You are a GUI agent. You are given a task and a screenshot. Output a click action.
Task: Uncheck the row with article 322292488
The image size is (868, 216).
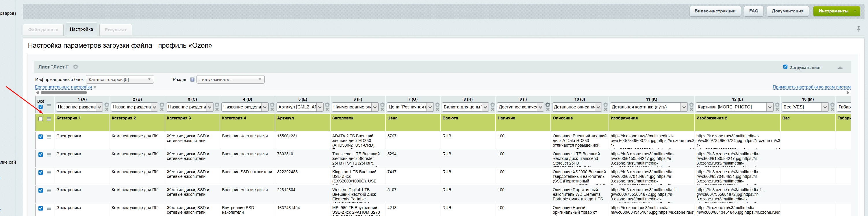click(x=41, y=172)
